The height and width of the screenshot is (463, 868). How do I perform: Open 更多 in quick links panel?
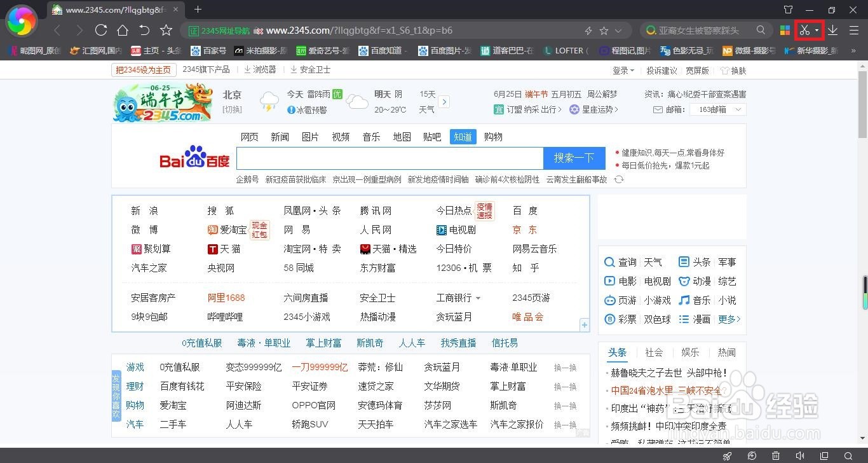[x=729, y=319]
